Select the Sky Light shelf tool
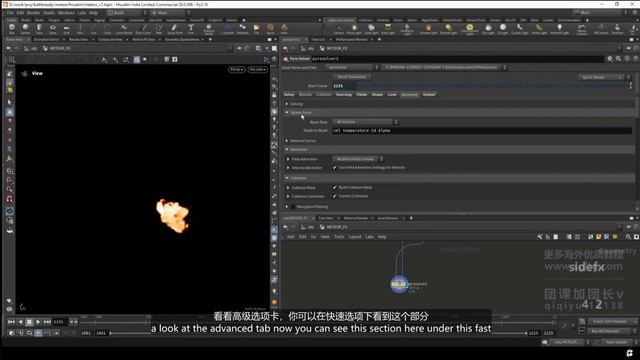Screen dimensions: 640x360 coord(488,29)
